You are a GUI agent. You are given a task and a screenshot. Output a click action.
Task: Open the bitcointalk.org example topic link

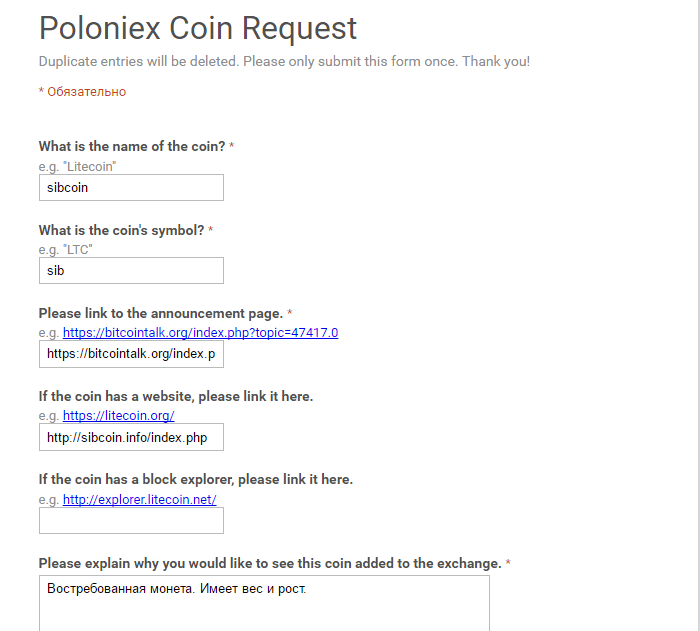(x=200, y=332)
